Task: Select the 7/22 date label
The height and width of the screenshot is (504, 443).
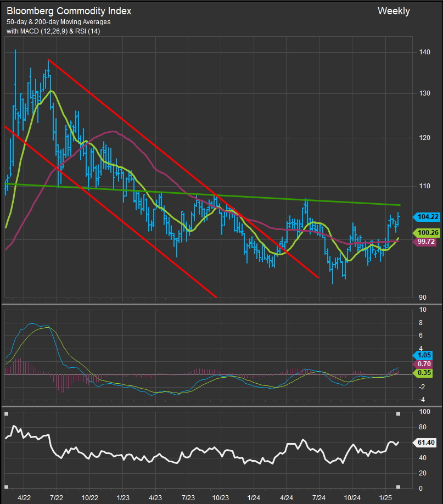Action: [57, 498]
